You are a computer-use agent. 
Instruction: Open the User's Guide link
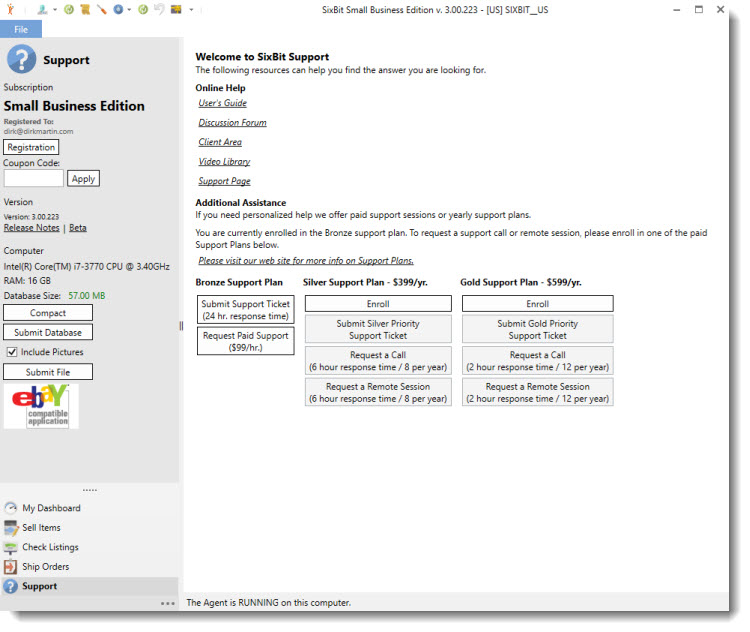(222, 103)
